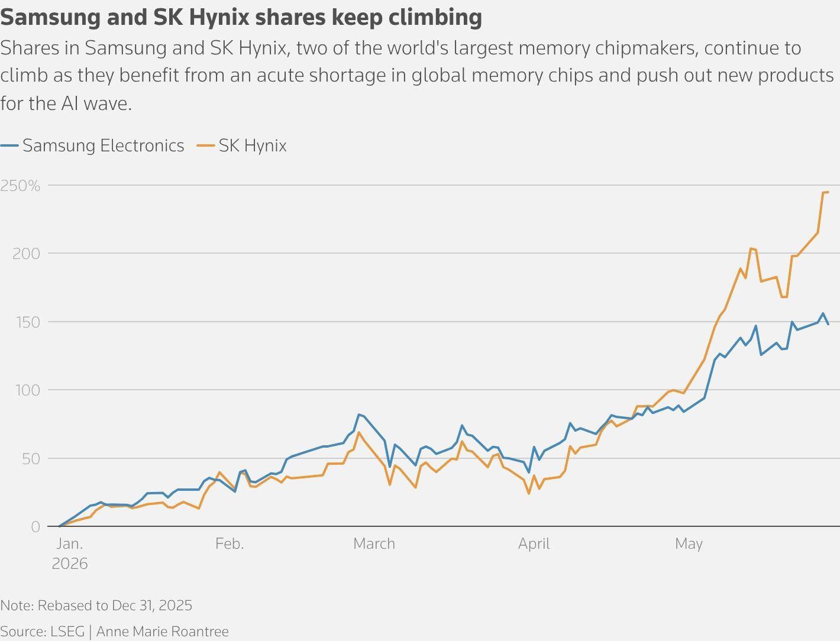Click the 'March' x-axis label
This screenshot has width=840, height=641.
click(374, 543)
